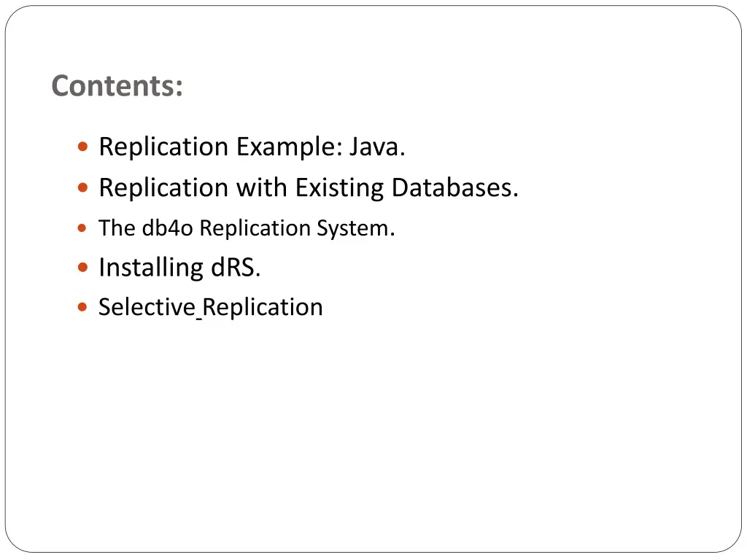Click the word "The" in the third bullet

[117, 228]
